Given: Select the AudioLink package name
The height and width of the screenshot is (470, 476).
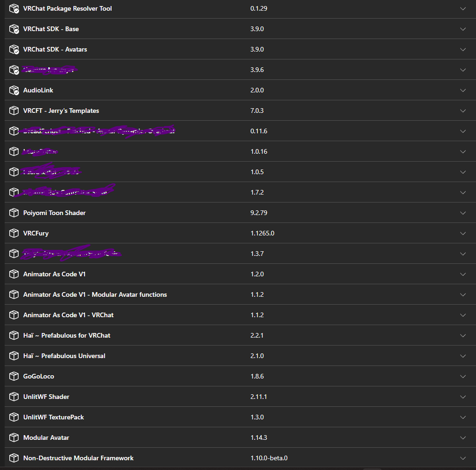Looking at the screenshot, I should 38,91.
